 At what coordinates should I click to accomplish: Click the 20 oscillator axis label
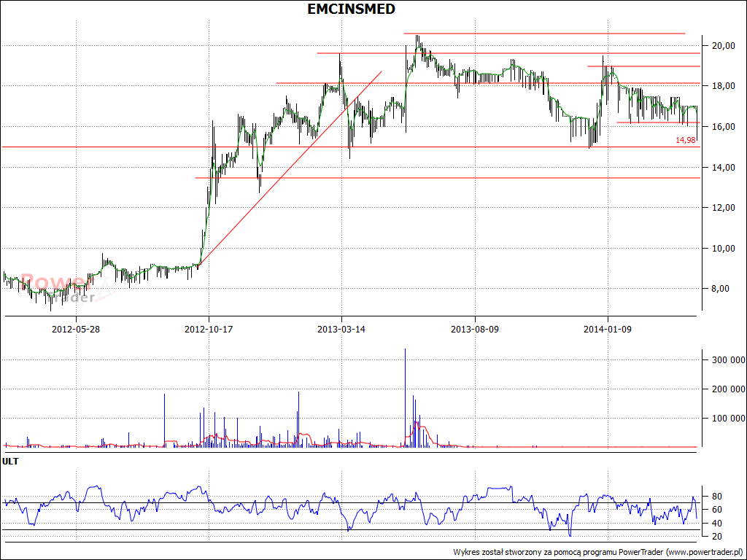click(x=716, y=537)
